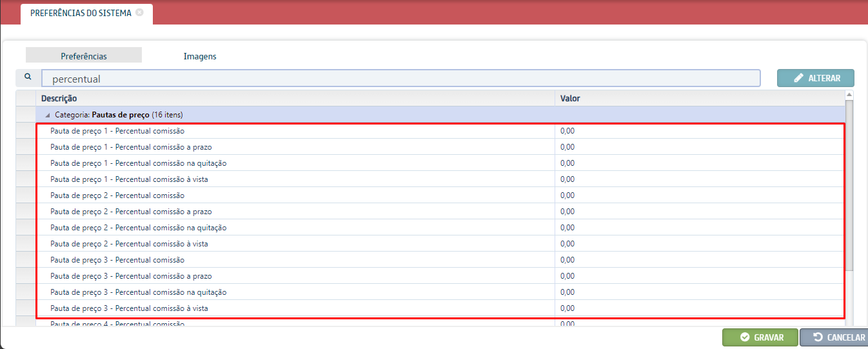This screenshot has width=868, height=349.
Task: Click the Descrição column header
Action: (59, 98)
